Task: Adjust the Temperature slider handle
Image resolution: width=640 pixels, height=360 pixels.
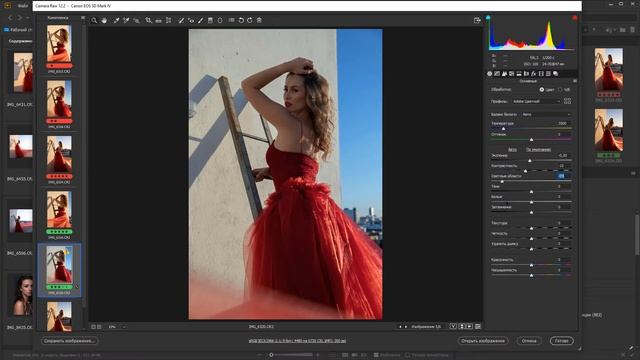Action: pyautogui.click(x=503, y=129)
